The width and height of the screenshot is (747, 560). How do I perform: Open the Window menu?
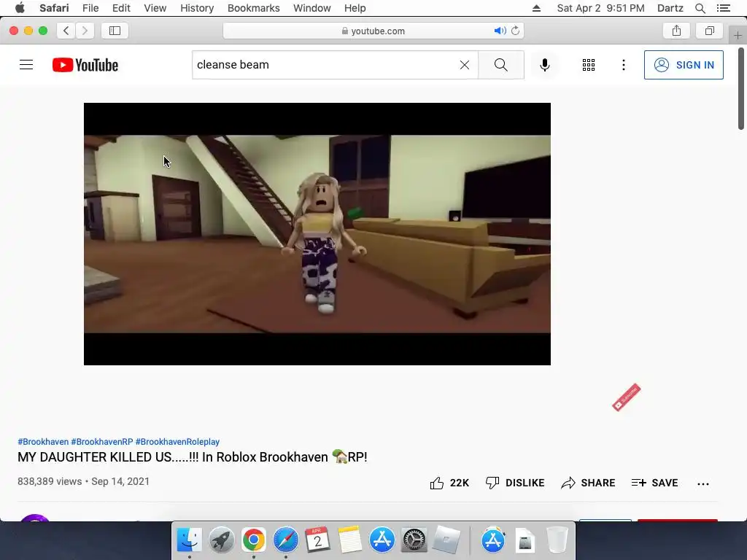point(312,8)
